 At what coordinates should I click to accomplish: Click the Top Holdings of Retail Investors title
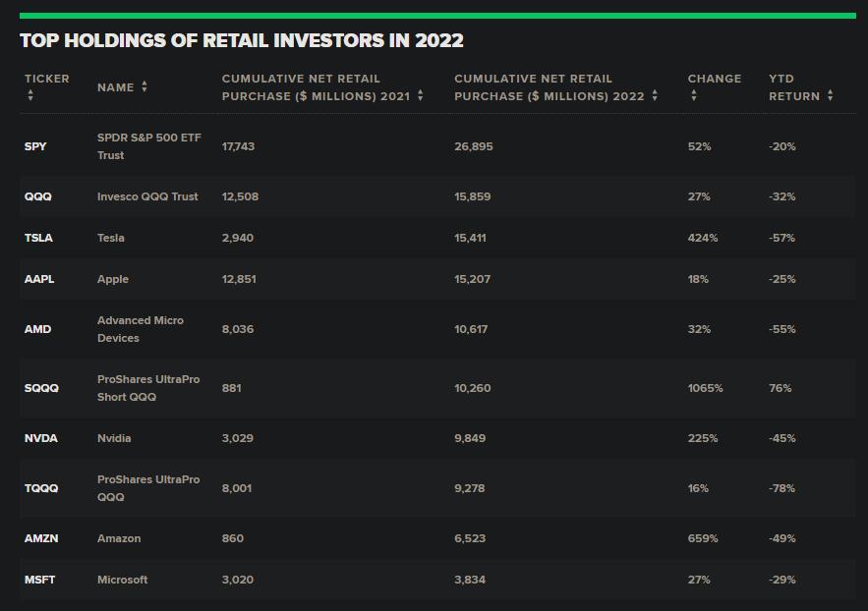[242, 40]
